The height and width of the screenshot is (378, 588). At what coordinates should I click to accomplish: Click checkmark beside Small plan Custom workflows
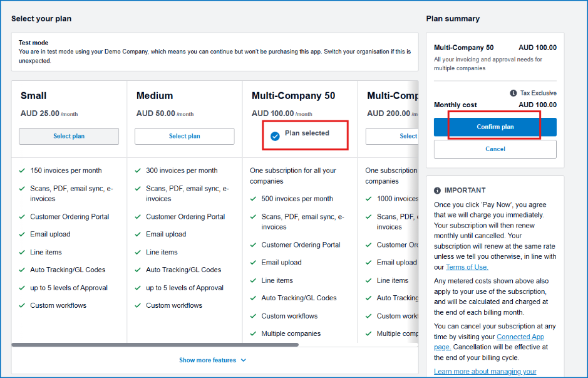click(22, 305)
